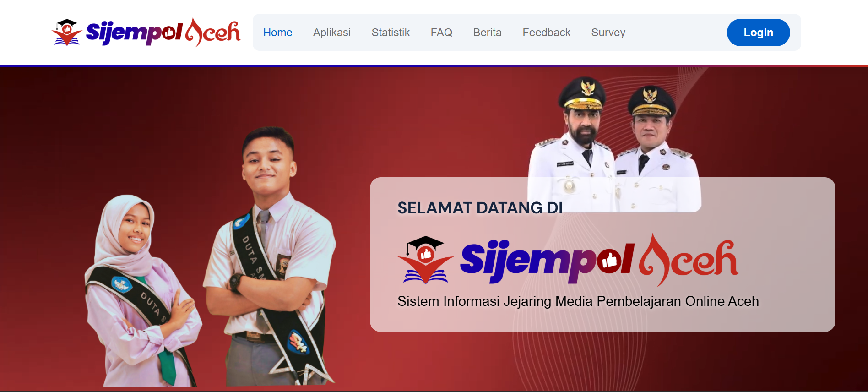868x392 pixels.
Task: Click the red flame 'A' in header logo
Action: [194, 33]
